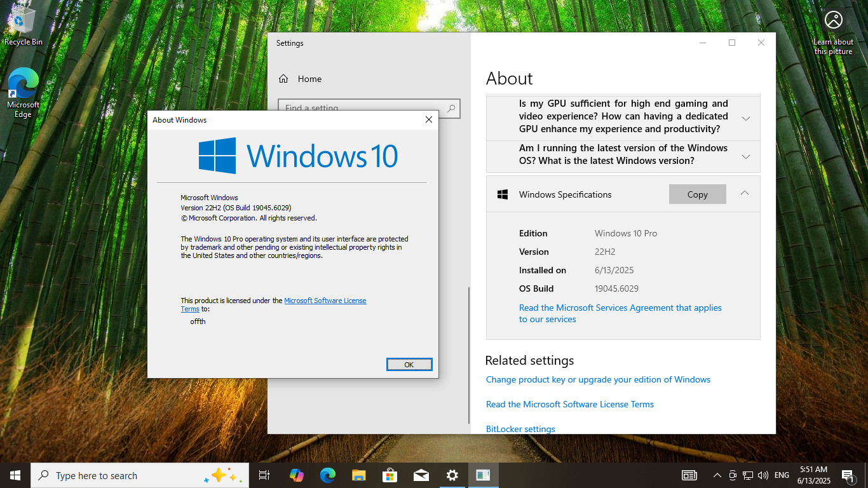Collapse the Windows Specifications section
This screenshot has width=868, height=488.
pyautogui.click(x=745, y=194)
